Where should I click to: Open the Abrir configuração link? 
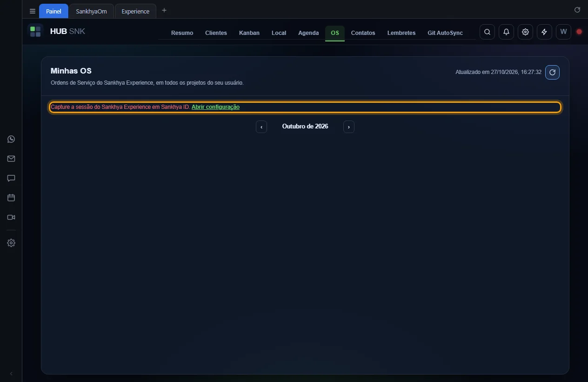pyautogui.click(x=215, y=107)
